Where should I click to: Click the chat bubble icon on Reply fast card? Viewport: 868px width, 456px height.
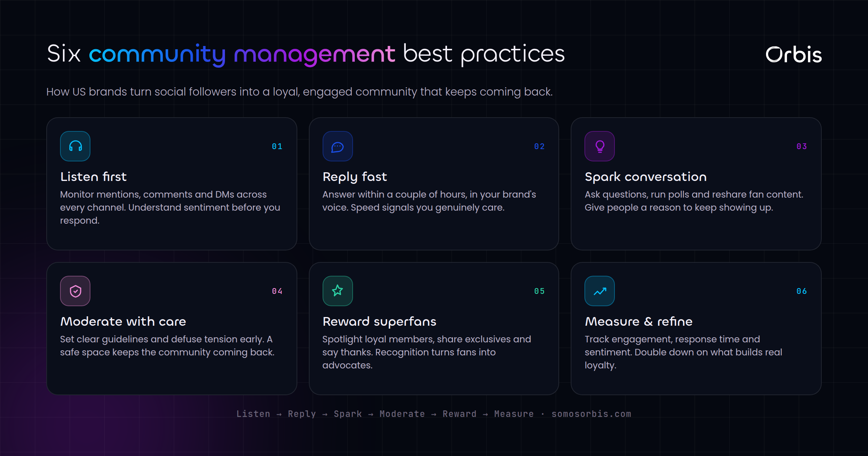point(337,146)
